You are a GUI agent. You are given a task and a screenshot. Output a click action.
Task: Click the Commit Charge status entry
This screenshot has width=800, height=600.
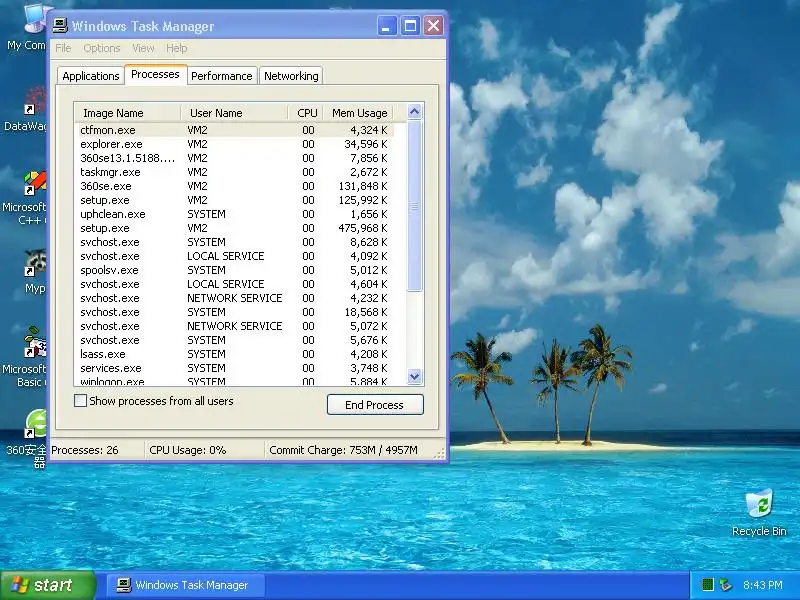(x=349, y=450)
